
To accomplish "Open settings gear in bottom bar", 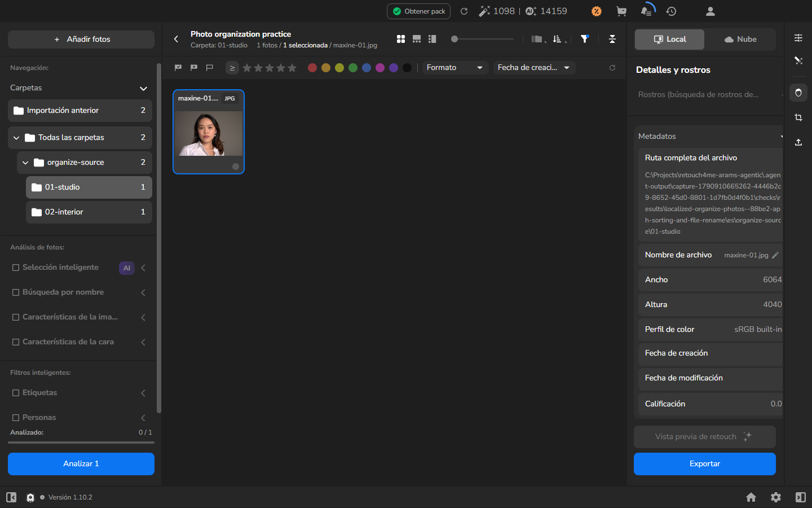I will coord(776,497).
